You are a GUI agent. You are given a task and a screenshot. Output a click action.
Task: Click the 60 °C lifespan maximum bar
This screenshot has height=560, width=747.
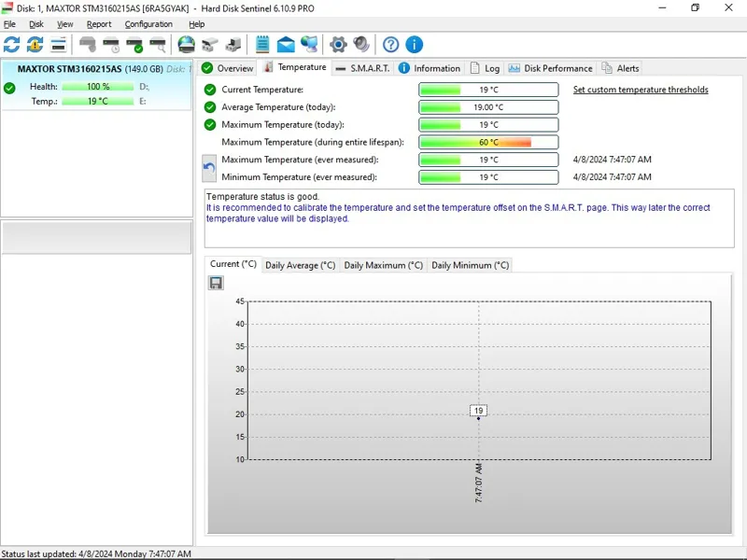pos(488,142)
